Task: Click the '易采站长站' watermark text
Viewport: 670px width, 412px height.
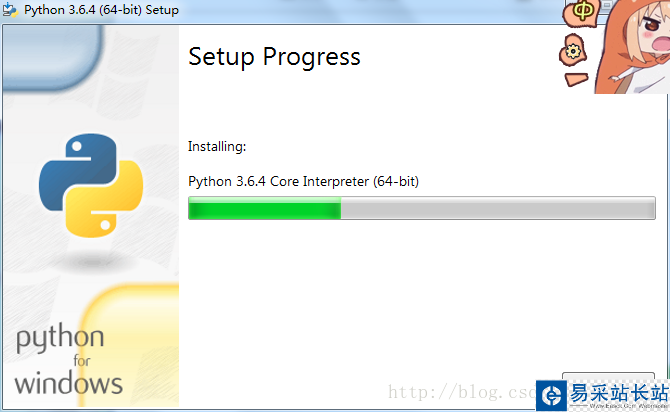Action: tap(619, 392)
